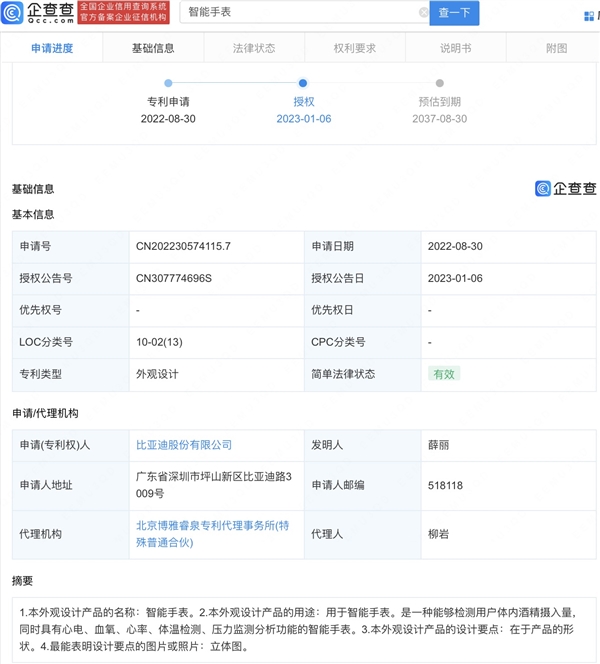Click the 申请日期 value 2022-08-30 in table
The width and height of the screenshot is (600, 664).
pyautogui.click(x=455, y=246)
